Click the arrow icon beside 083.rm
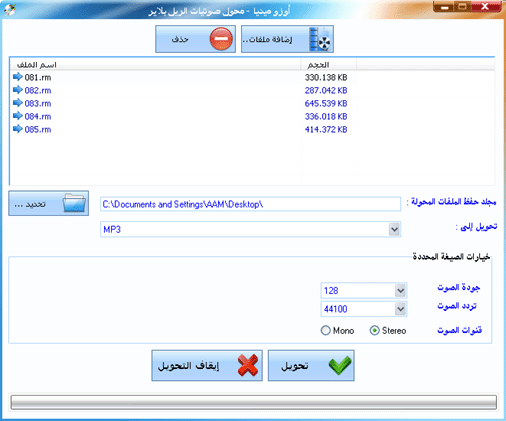This screenshot has height=421, width=506. pyautogui.click(x=18, y=103)
